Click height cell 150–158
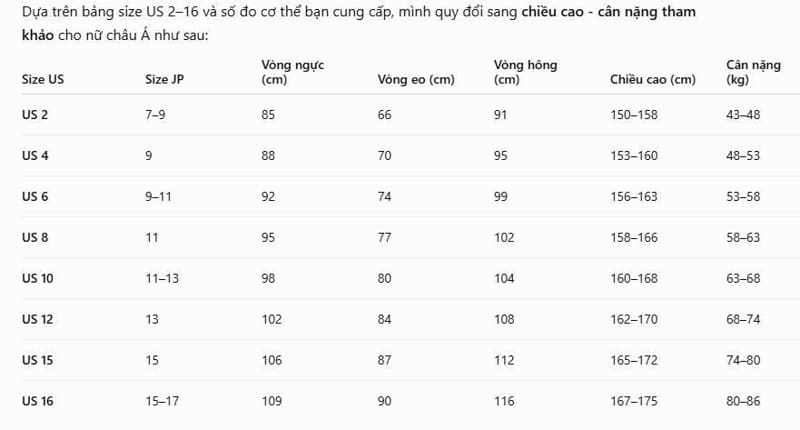 point(634,115)
